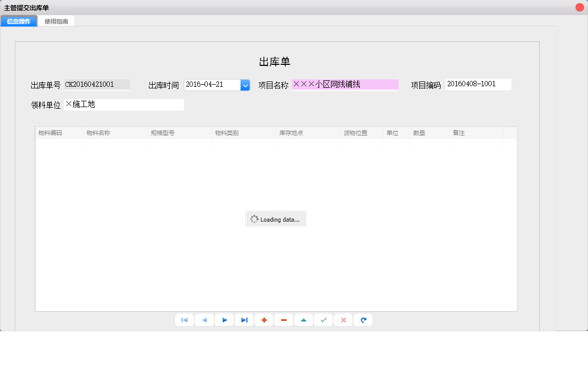
Task: Delete the current record with the minus icon
Action: [x=283, y=320]
